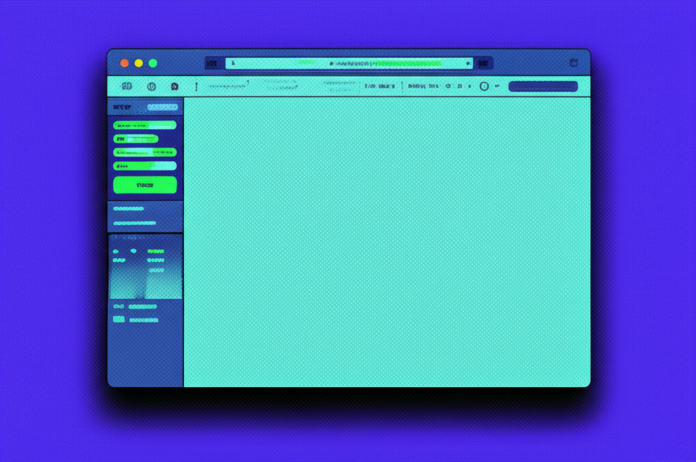Click the first icon in the left toolbar

tap(127, 87)
